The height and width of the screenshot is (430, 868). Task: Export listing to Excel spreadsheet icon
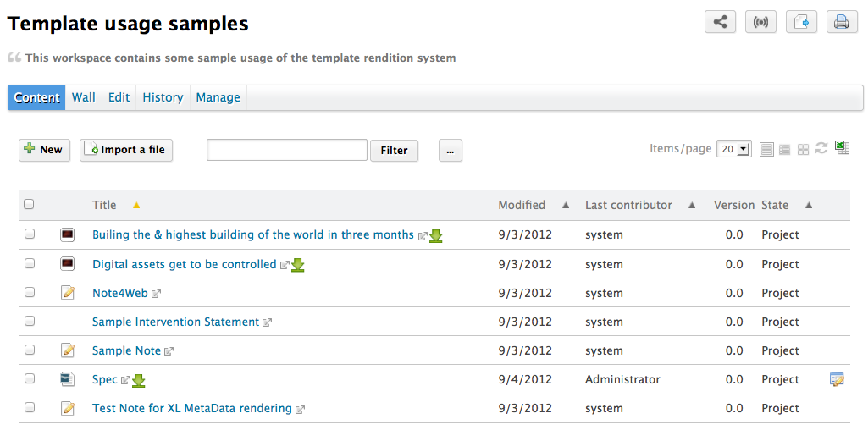point(843,147)
